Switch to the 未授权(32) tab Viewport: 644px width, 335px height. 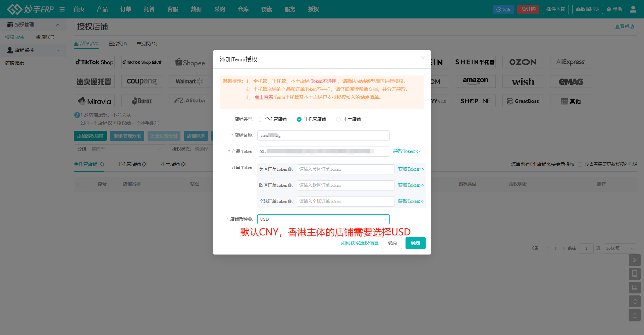(147, 44)
